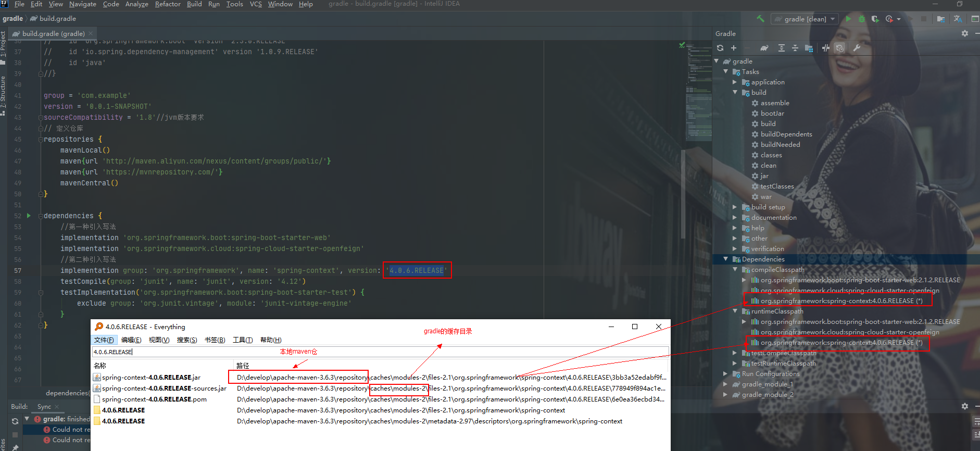Expand Run Configurations in Gradle tree
The height and width of the screenshot is (451, 980).
(726, 373)
